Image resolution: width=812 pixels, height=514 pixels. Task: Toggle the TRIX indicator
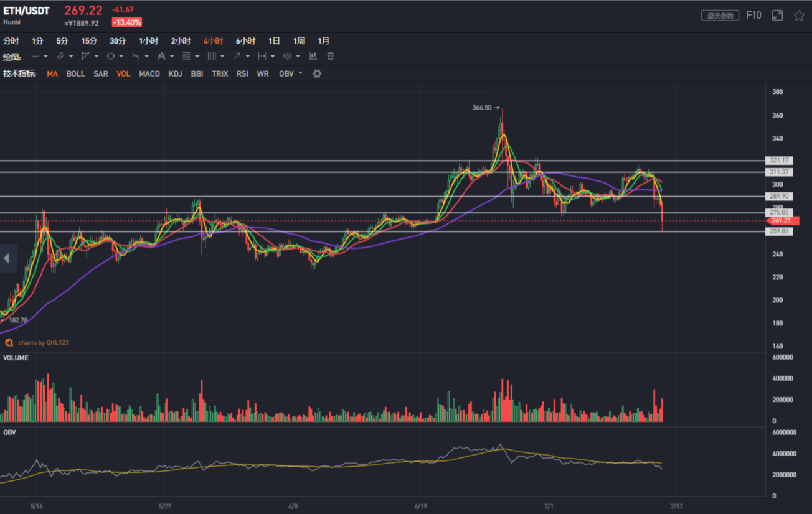click(x=220, y=73)
